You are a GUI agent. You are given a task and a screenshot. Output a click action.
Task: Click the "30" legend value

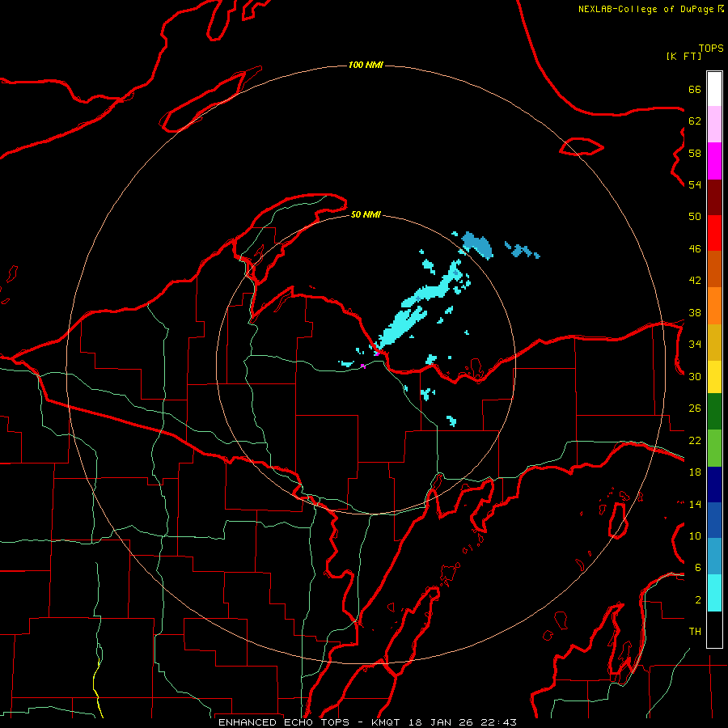(x=695, y=376)
